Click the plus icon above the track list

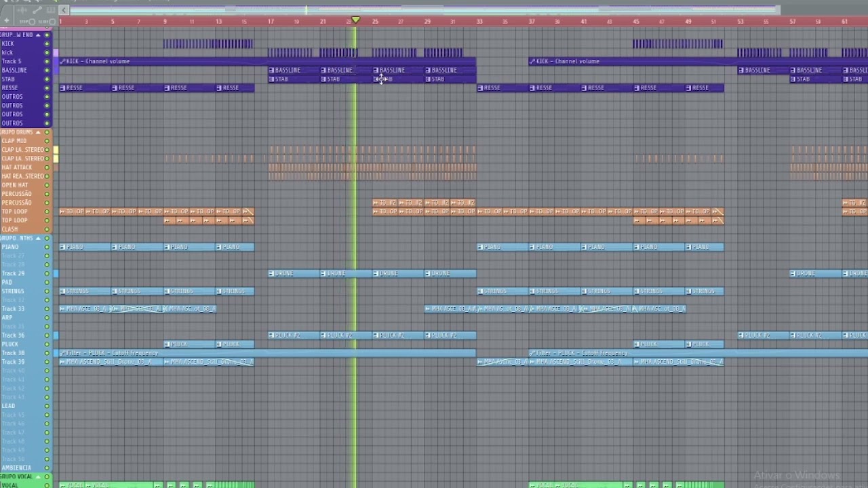tap(7, 20)
